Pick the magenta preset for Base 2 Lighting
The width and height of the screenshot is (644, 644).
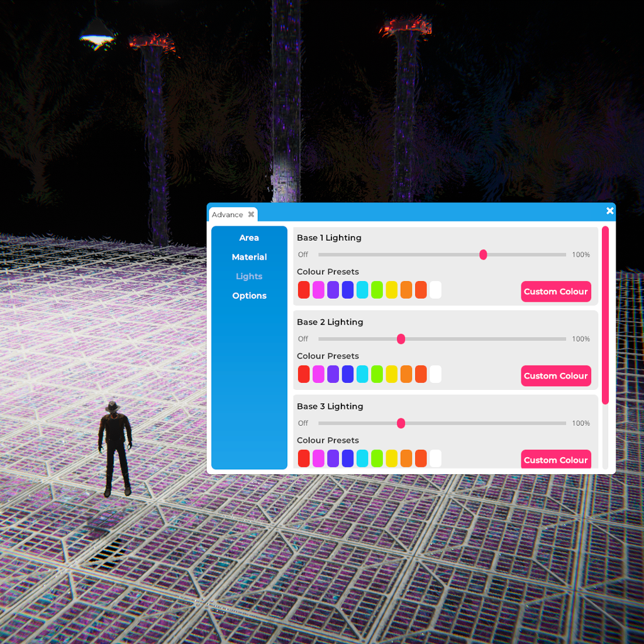coord(318,374)
